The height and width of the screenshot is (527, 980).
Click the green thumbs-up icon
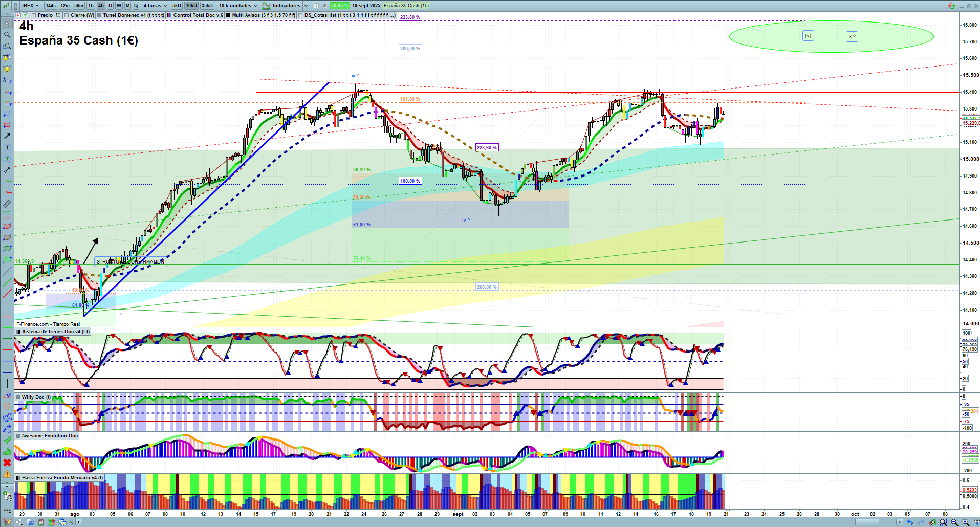7,451
